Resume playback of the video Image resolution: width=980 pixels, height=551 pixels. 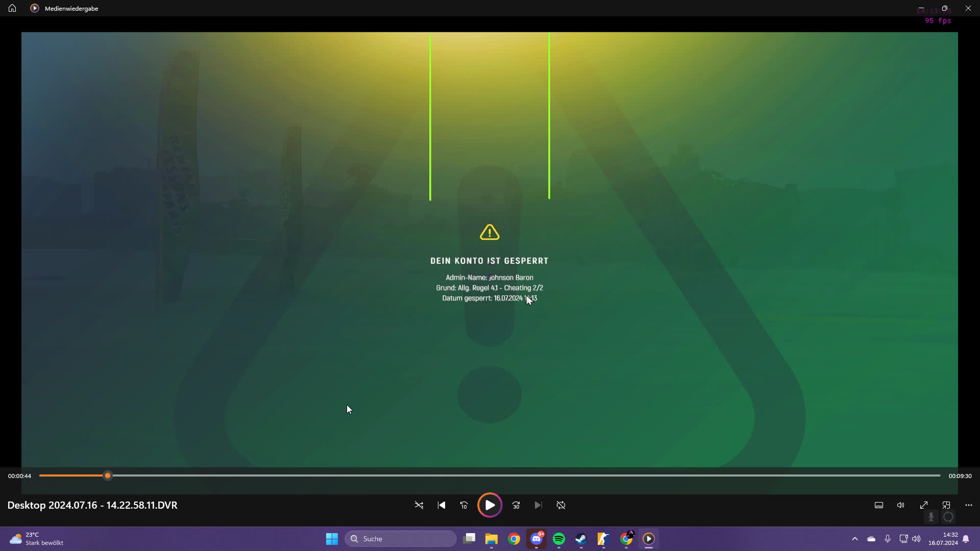click(x=489, y=505)
